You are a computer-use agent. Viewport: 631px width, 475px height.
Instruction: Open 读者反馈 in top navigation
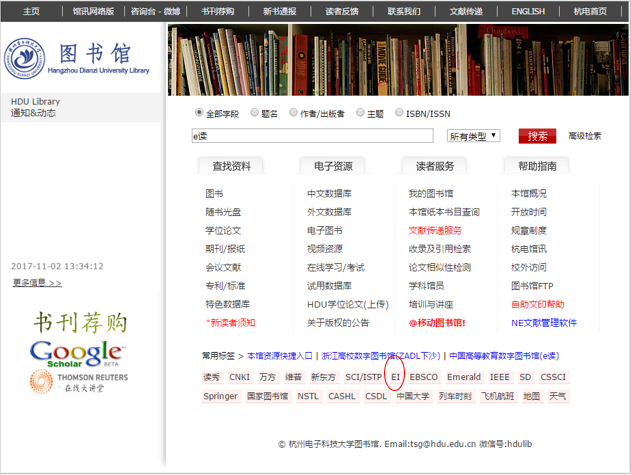click(342, 11)
